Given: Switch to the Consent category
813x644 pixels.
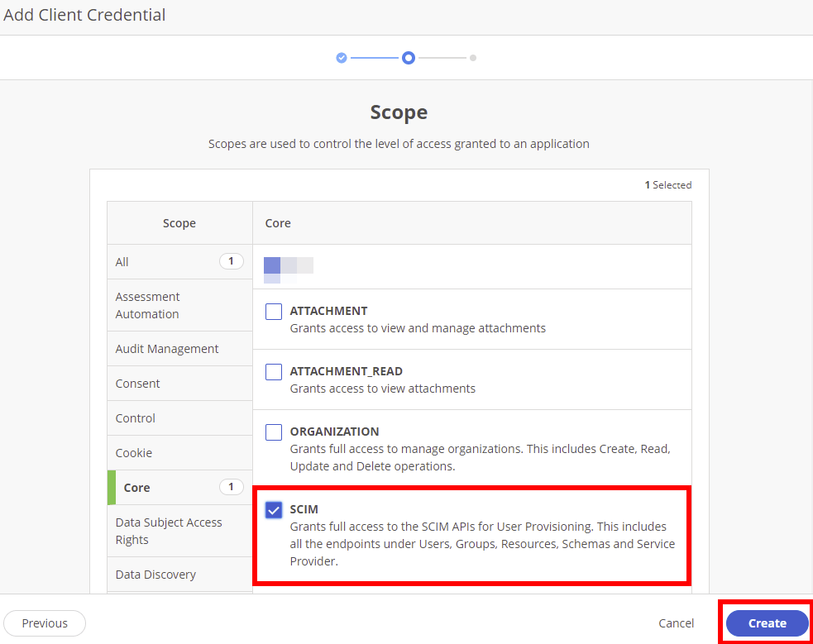Looking at the screenshot, I should tap(179, 384).
